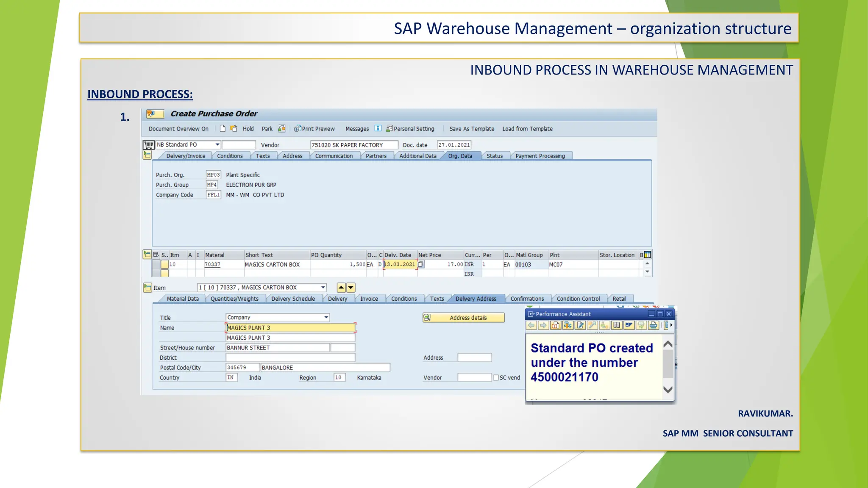Open the Confirmations tab
Viewport: 868px width, 488px height.
coord(527,299)
